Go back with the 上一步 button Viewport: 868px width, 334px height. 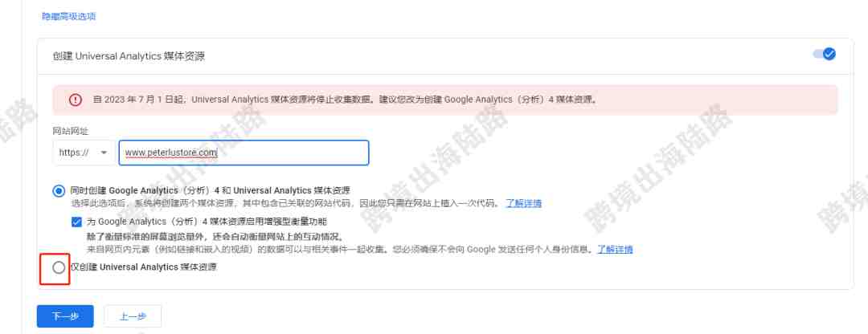[x=133, y=316]
